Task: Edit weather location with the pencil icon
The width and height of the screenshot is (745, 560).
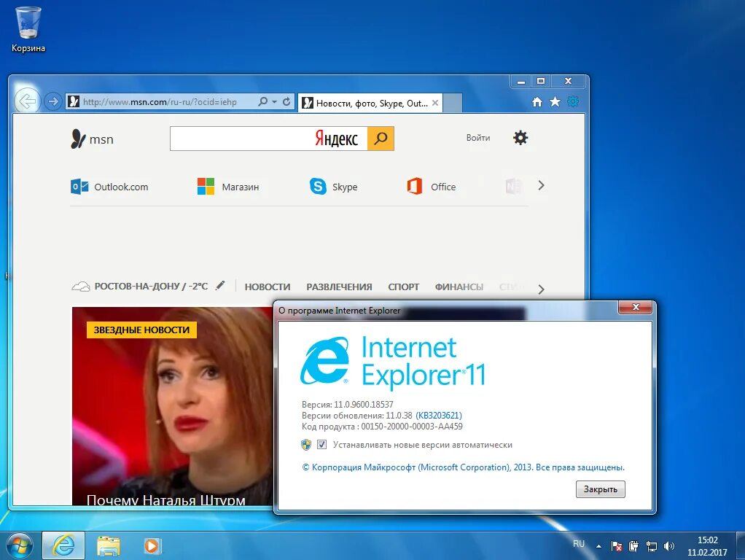Action: click(x=220, y=285)
